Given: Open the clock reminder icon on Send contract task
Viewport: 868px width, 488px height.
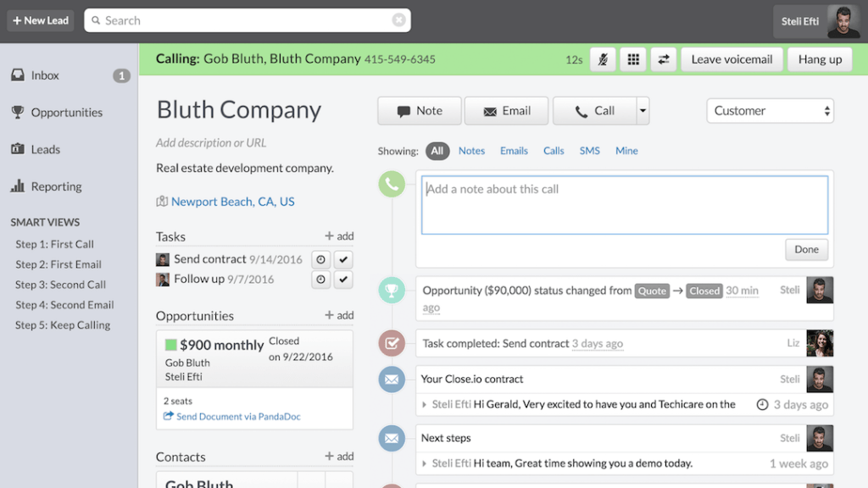Looking at the screenshot, I should 321,259.
